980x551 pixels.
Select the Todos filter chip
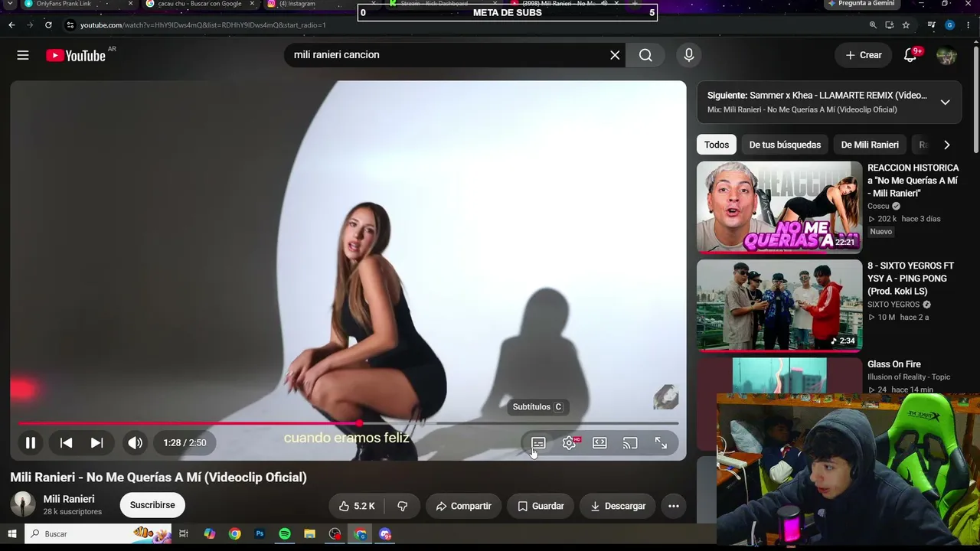pyautogui.click(x=717, y=145)
